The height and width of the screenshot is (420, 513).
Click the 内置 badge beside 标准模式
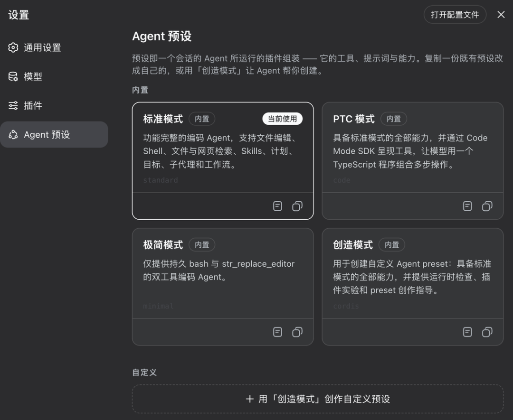pyautogui.click(x=202, y=119)
